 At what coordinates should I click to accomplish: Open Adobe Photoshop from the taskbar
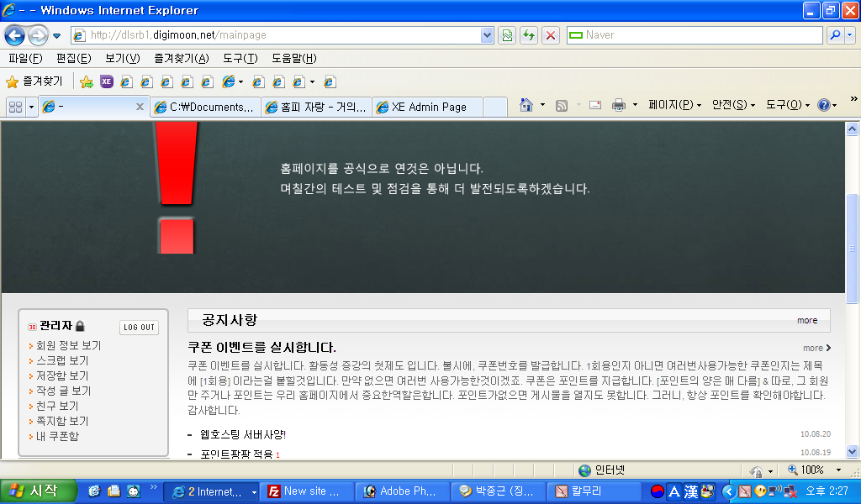pyautogui.click(x=400, y=491)
